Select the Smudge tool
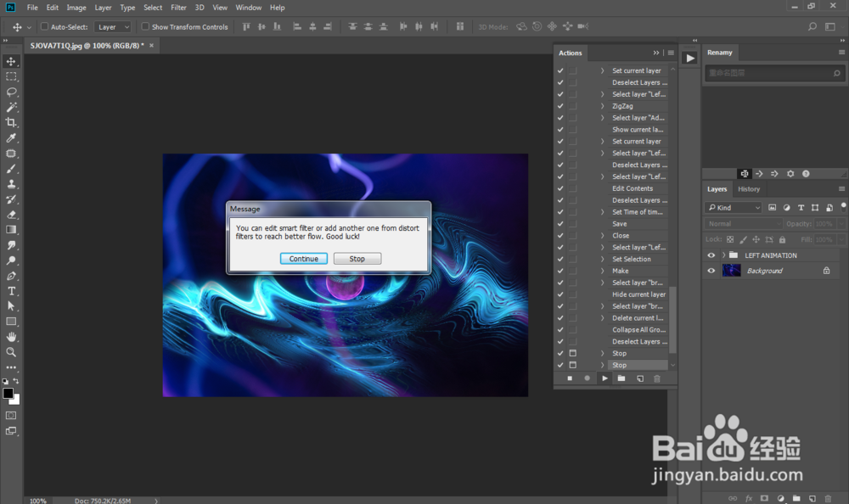This screenshot has height=504, width=849. pyautogui.click(x=11, y=245)
